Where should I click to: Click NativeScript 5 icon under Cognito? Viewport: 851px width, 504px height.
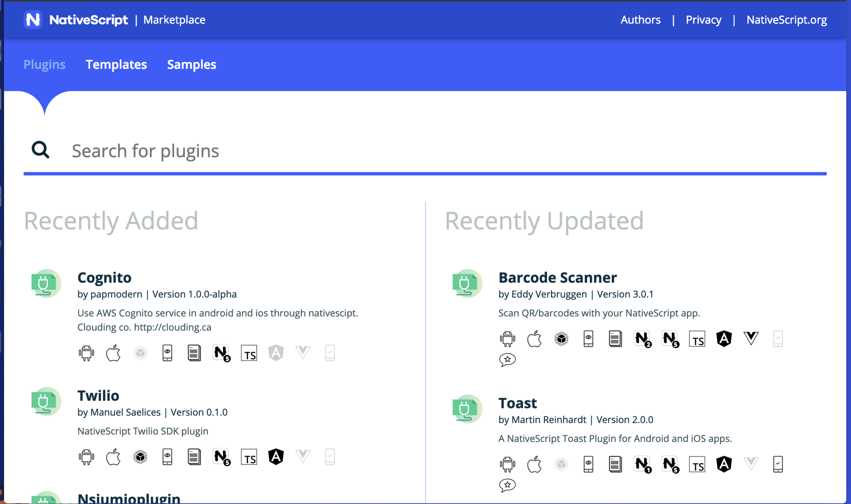(222, 353)
